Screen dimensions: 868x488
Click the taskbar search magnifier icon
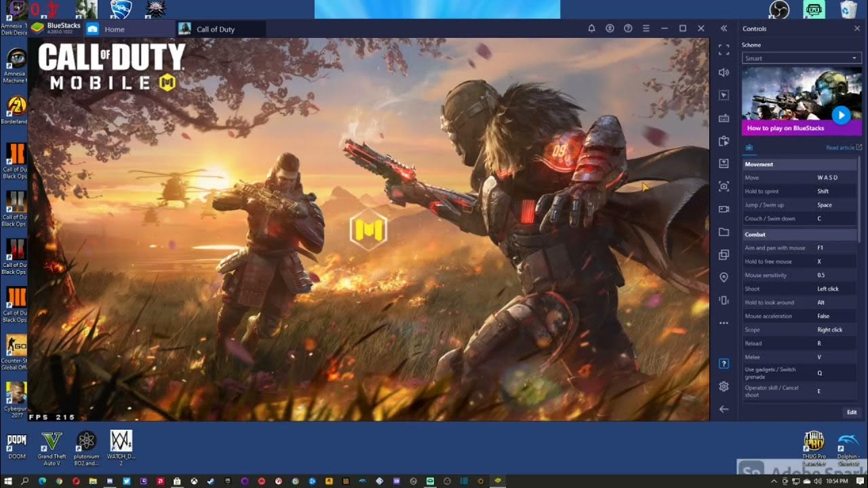pyautogui.click(x=24, y=481)
